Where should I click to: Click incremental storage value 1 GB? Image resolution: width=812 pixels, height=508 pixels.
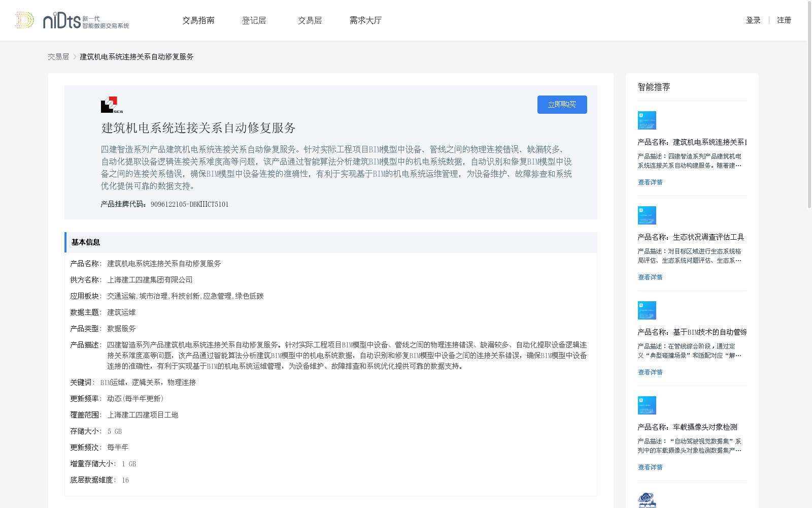coord(129,464)
